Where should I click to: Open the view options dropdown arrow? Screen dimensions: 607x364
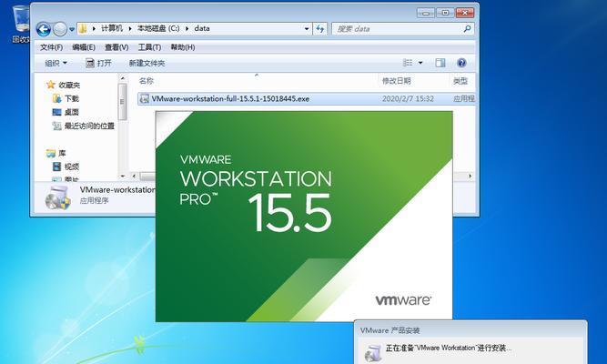(x=420, y=63)
